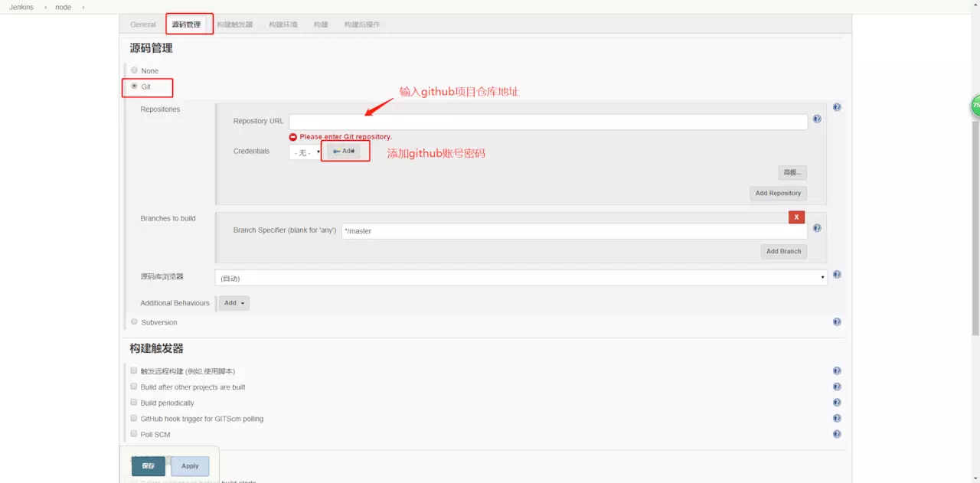Screen dimensions: 980x483
Task: Click Add Repository button
Action: (778, 193)
